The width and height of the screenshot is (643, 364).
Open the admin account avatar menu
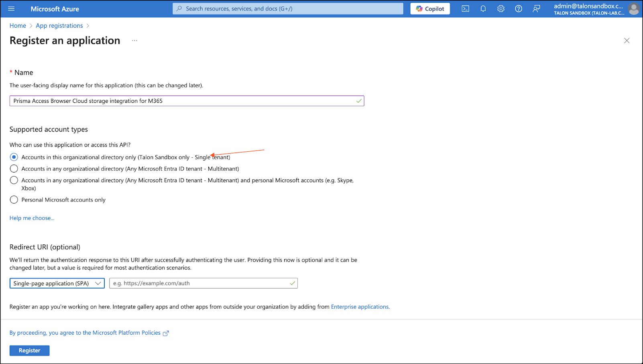pyautogui.click(x=633, y=9)
